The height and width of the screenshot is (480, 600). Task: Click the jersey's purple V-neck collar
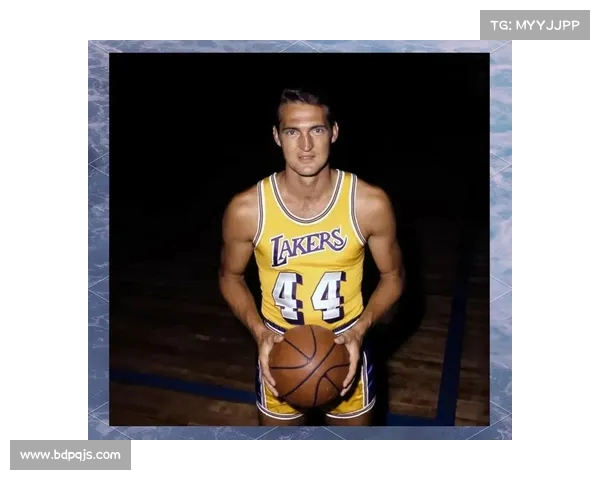point(306,205)
